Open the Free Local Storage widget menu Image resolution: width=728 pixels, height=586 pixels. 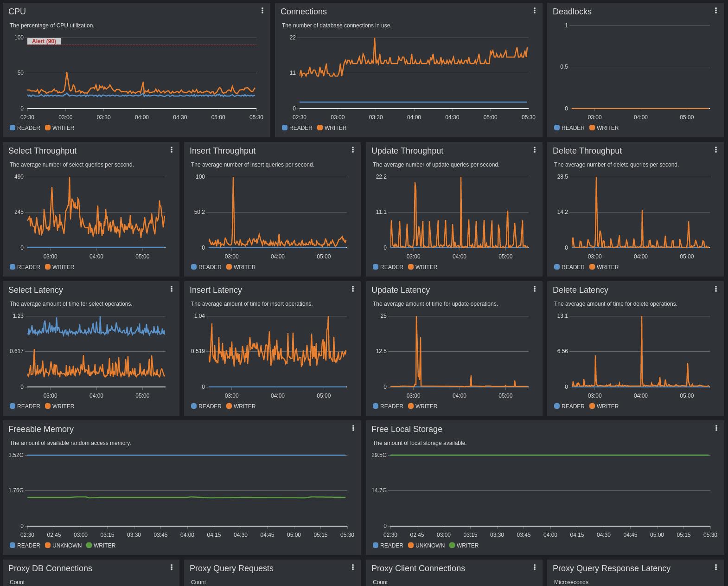pyautogui.click(x=716, y=428)
